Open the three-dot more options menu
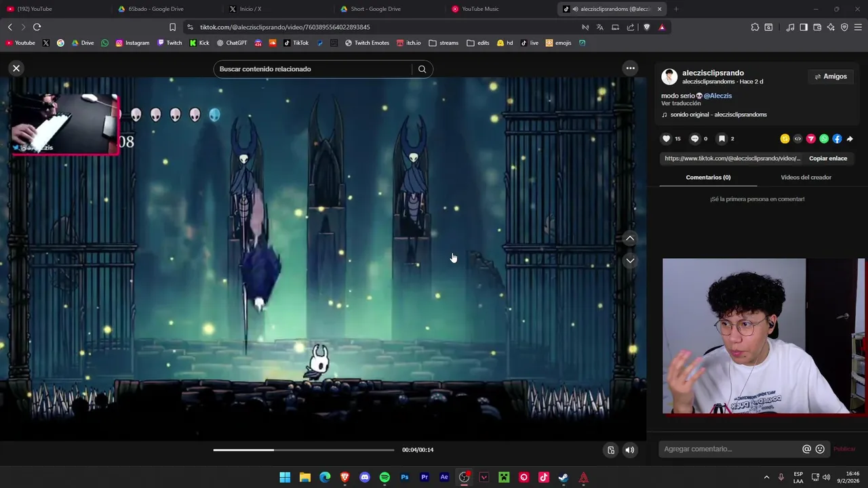The image size is (868, 488). click(630, 68)
